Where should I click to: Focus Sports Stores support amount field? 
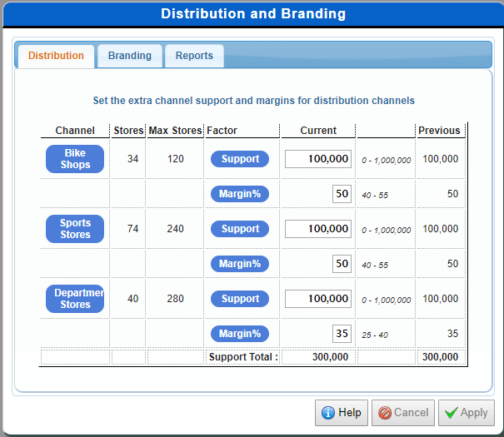coord(318,229)
